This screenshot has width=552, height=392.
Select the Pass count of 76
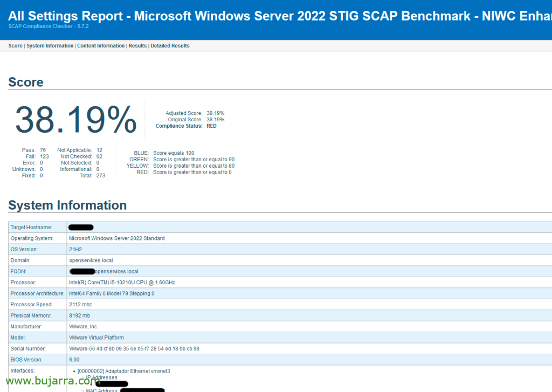43,150
